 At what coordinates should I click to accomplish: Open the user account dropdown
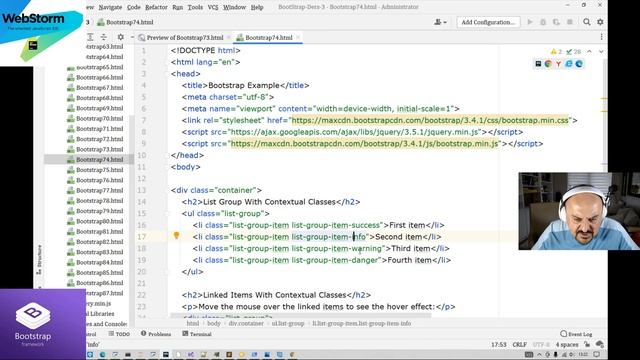coord(440,22)
